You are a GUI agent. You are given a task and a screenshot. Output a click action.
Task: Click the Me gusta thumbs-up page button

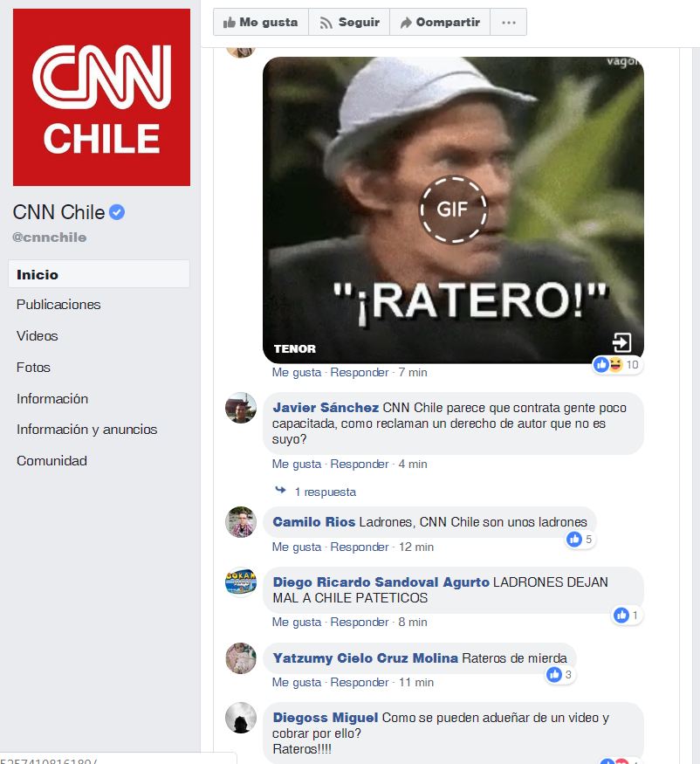[261, 23]
